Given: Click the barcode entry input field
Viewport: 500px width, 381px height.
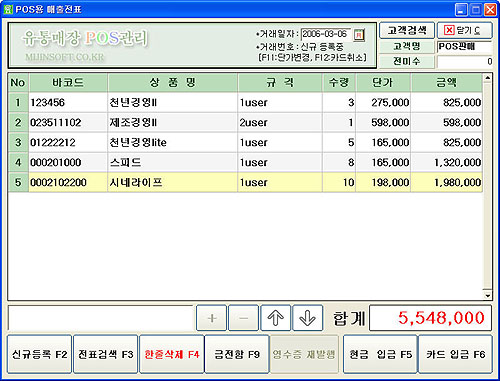Looking at the screenshot, I should pyautogui.click(x=101, y=318).
